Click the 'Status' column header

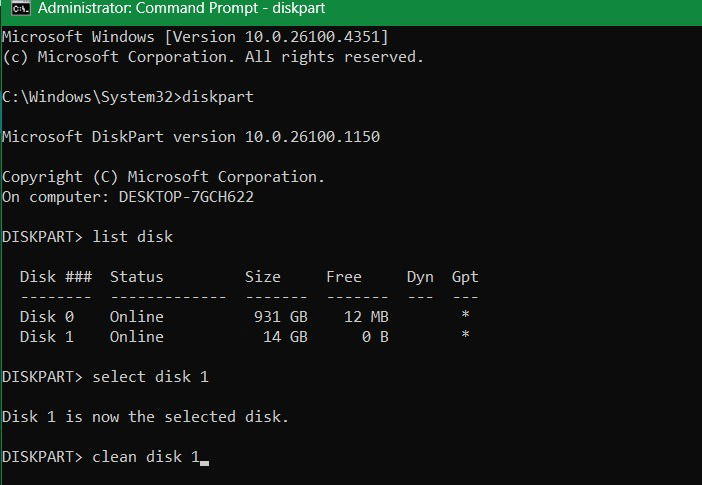coord(136,277)
